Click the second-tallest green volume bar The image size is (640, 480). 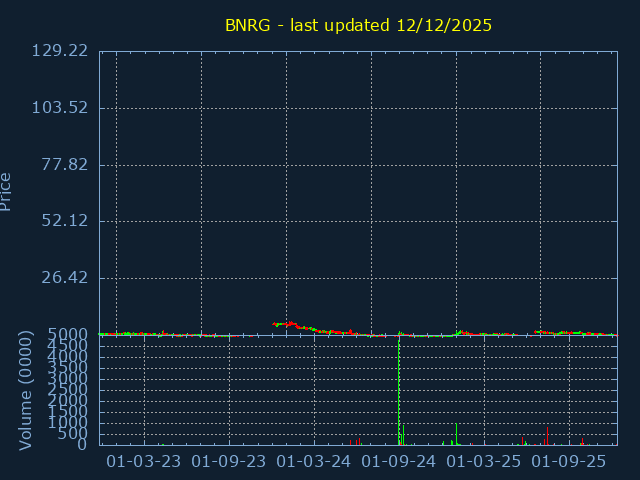(x=456, y=434)
